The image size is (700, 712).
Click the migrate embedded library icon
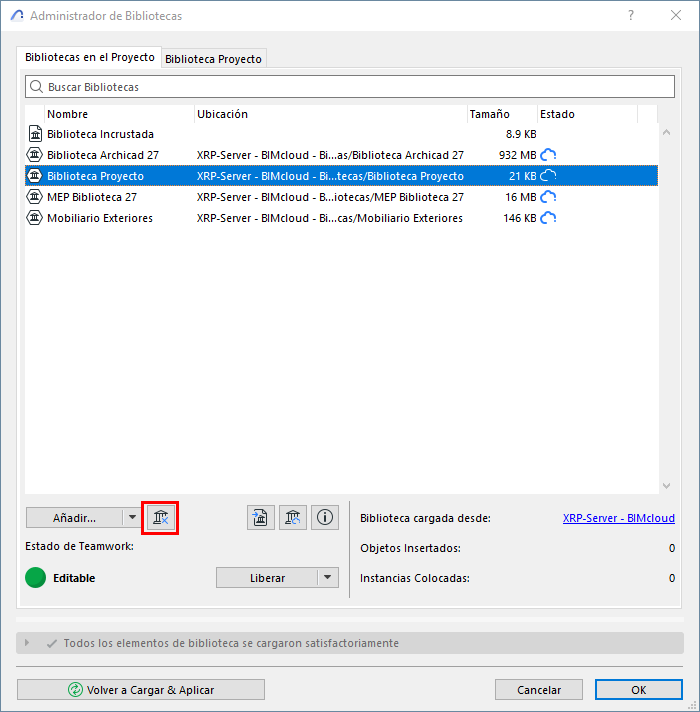[x=261, y=518]
